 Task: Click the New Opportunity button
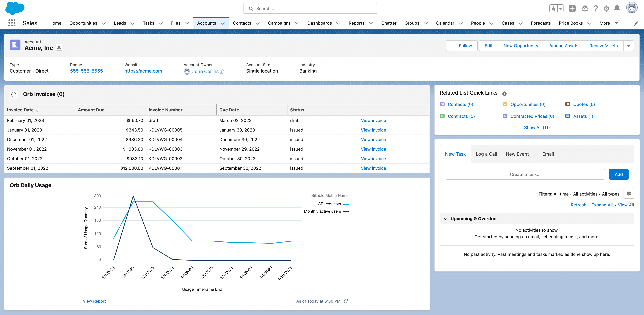click(x=521, y=46)
